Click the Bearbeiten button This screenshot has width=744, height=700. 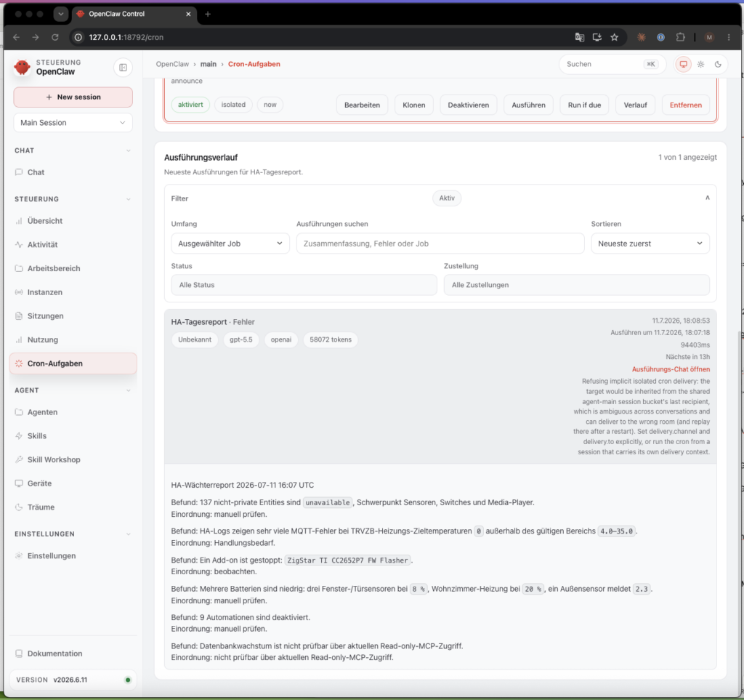(362, 105)
